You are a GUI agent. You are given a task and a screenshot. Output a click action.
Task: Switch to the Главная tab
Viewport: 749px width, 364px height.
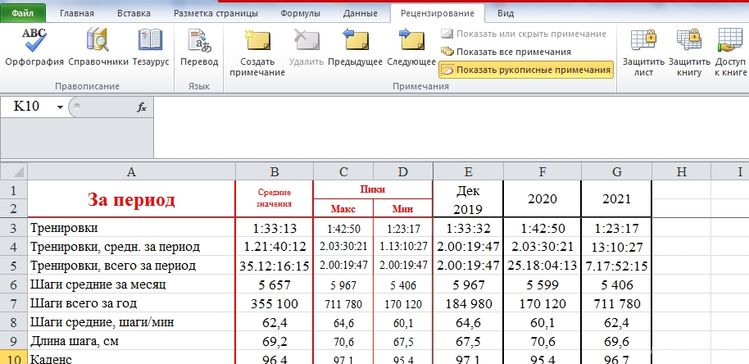coord(77,13)
